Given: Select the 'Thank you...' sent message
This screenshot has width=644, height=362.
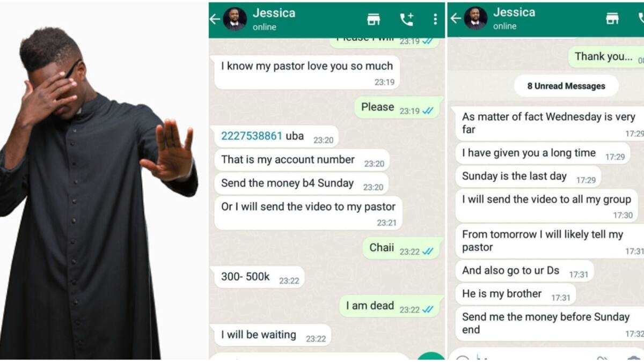Looking at the screenshot, I should (x=606, y=57).
